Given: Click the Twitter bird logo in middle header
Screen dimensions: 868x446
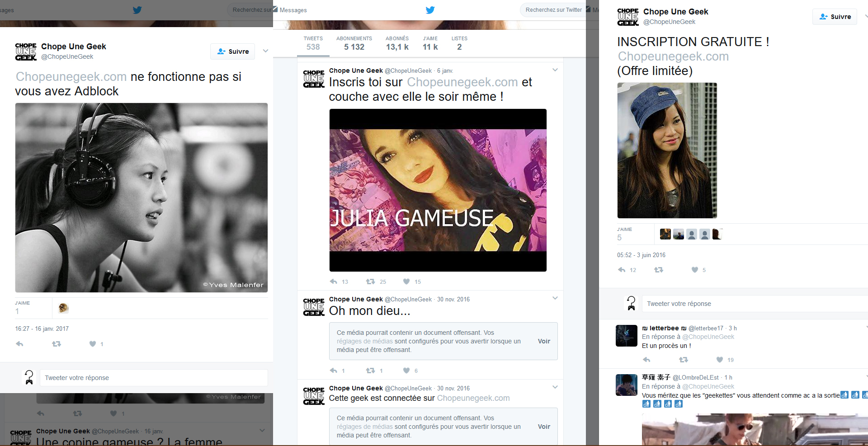Looking at the screenshot, I should pos(430,10).
